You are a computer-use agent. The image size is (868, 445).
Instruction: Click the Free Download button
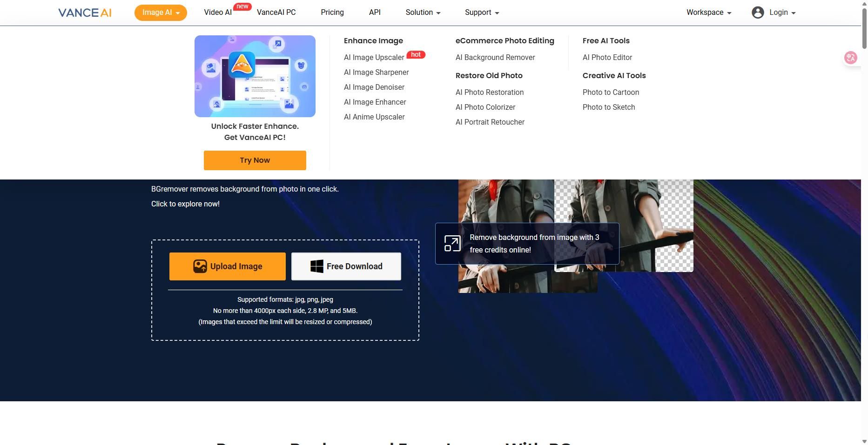point(346,266)
